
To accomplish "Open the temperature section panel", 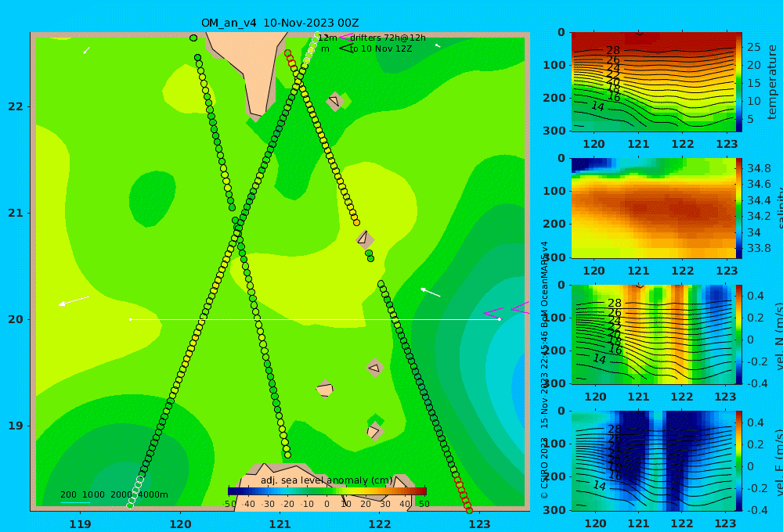I will pyautogui.click(x=653, y=82).
